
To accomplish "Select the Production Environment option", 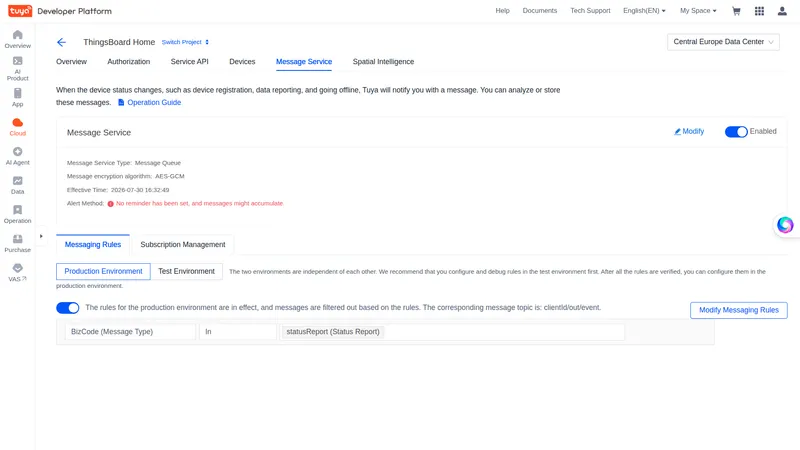I will 103,271.
